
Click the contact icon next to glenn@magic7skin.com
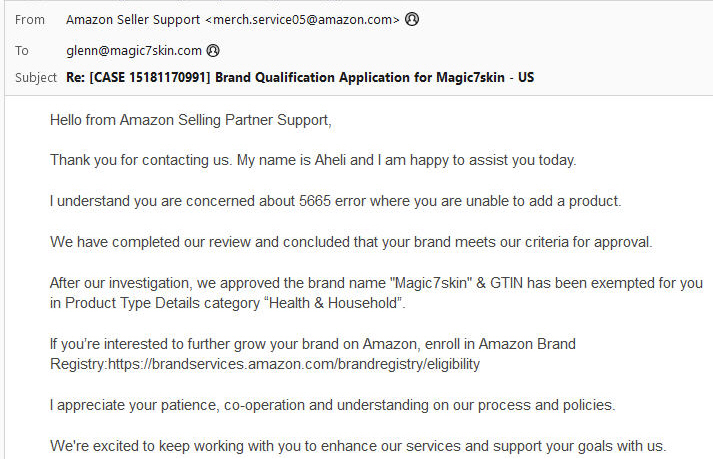213,49
